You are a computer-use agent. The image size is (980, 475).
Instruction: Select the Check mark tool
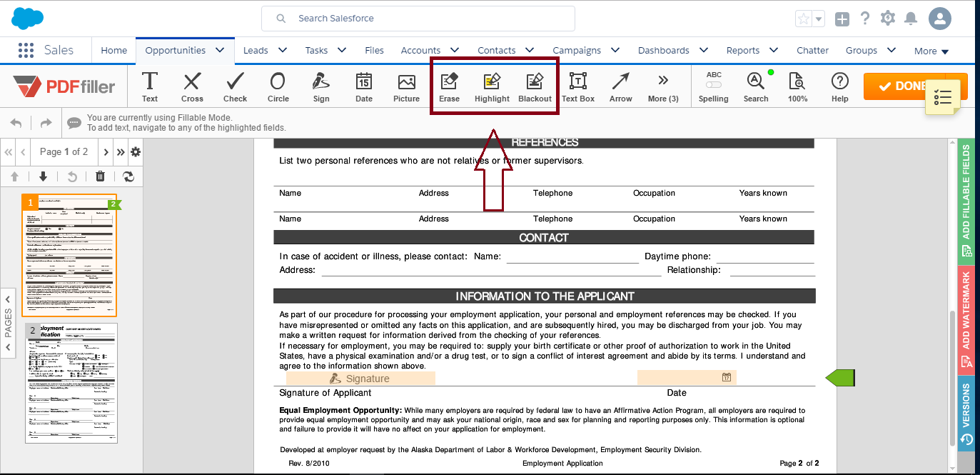click(x=235, y=87)
